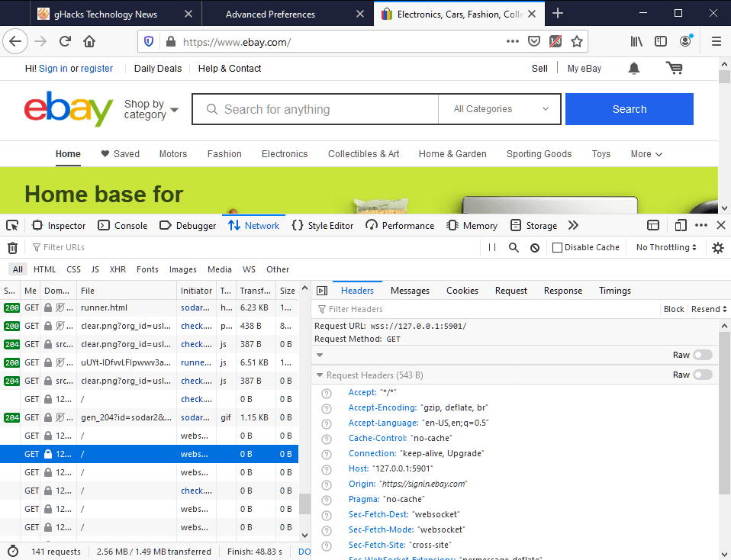
Task: Pause network recording
Action: (x=492, y=247)
